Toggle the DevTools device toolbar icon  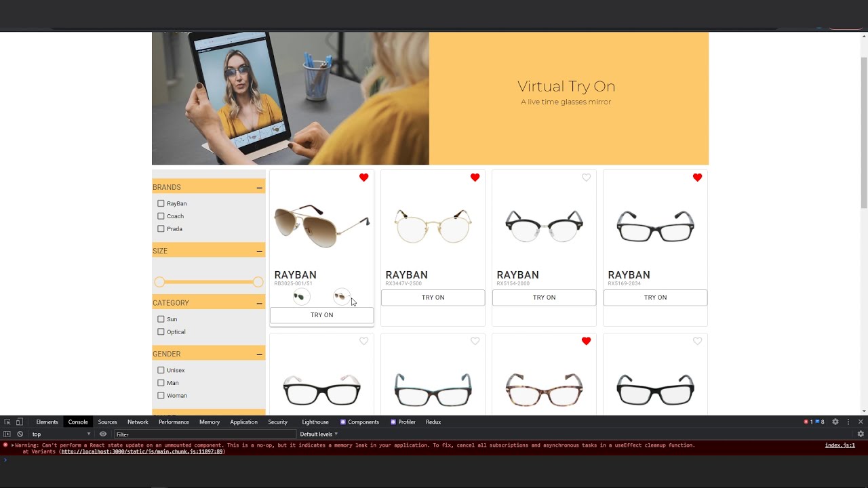coord(20,422)
